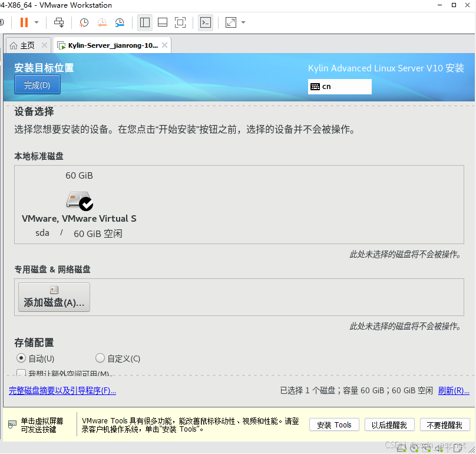Select the 60 GiB VMware virtual disk
Screen dimensions: 476x454
[x=79, y=205]
